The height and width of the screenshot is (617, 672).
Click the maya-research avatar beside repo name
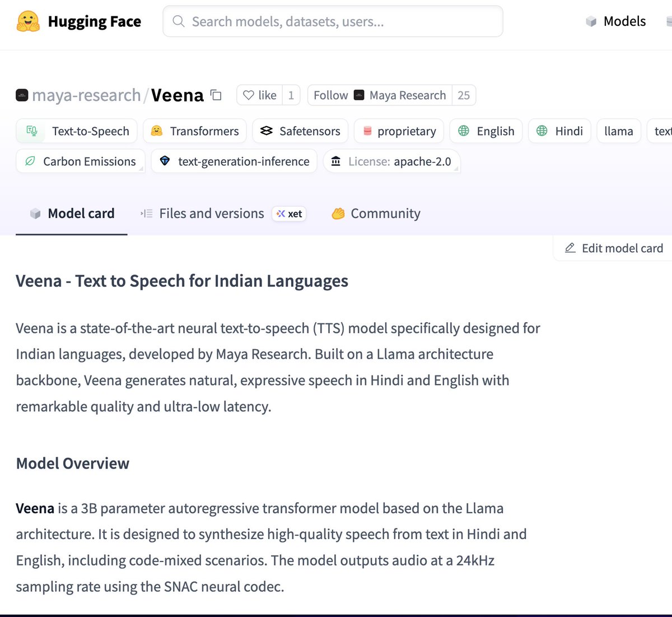(22, 95)
